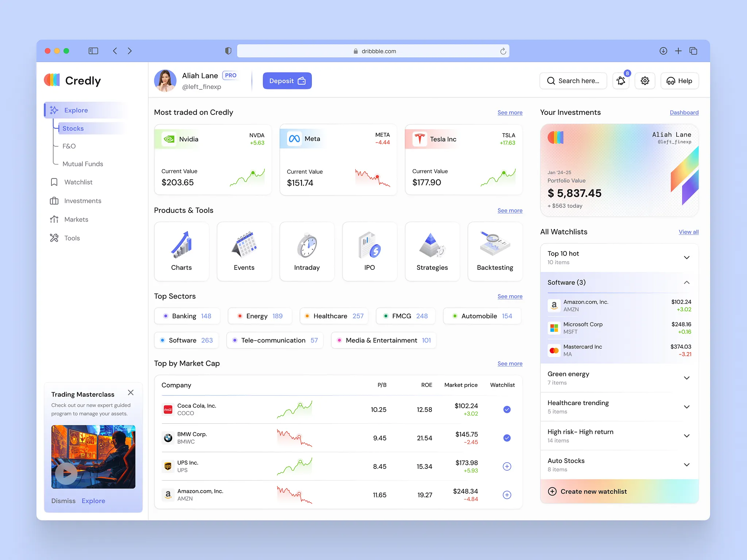Click the Deposit button
The image size is (747, 560).
pyautogui.click(x=287, y=81)
